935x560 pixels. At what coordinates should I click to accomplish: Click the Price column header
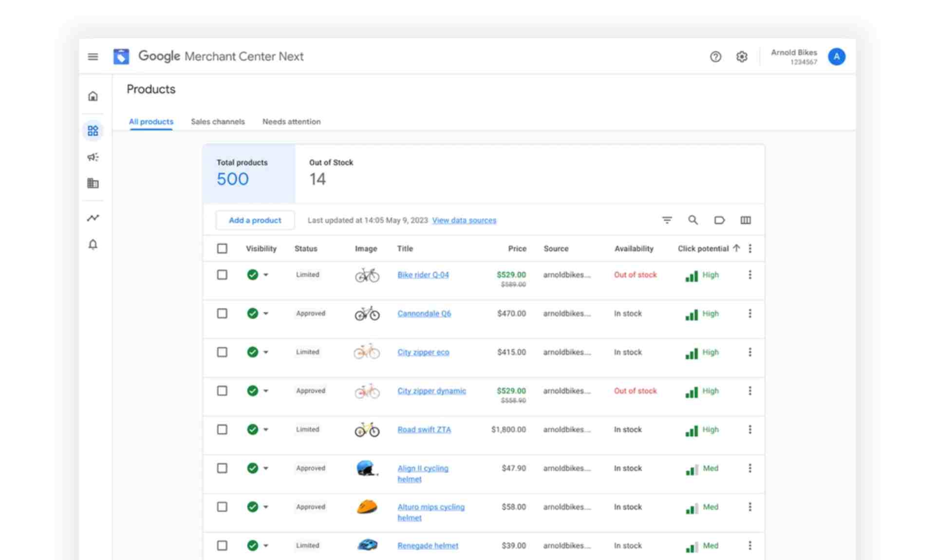517,248
